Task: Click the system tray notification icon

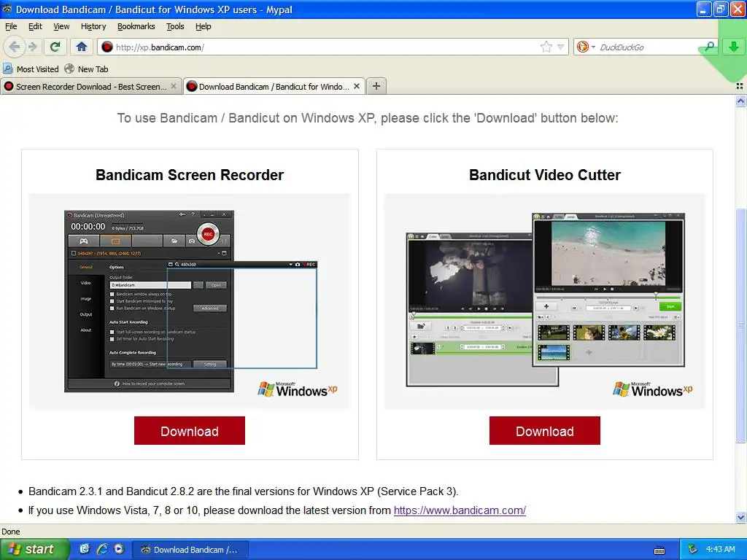Action: point(693,549)
